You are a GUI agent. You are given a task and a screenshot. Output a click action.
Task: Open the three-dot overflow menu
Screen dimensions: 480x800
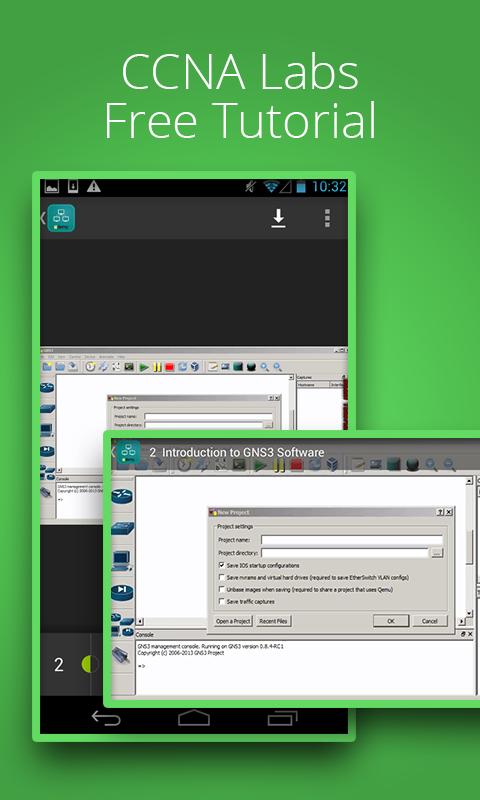coord(327,218)
